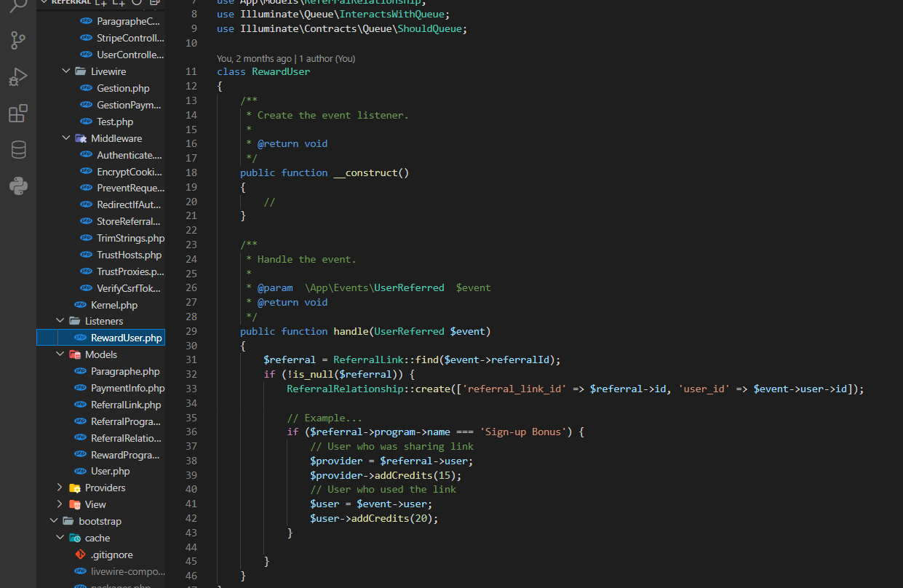This screenshot has height=588, width=903.
Task: Click the PHP icon of ReferralLink.php
Action: 80,405
